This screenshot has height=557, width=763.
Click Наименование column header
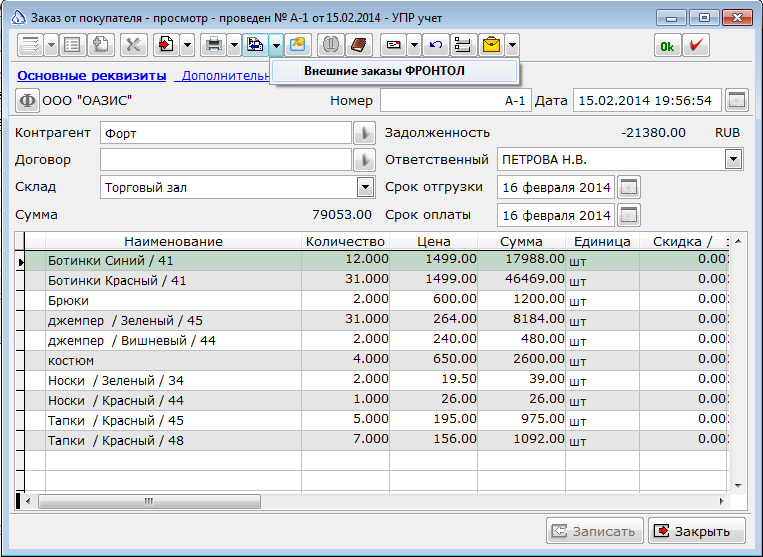pyautogui.click(x=173, y=242)
